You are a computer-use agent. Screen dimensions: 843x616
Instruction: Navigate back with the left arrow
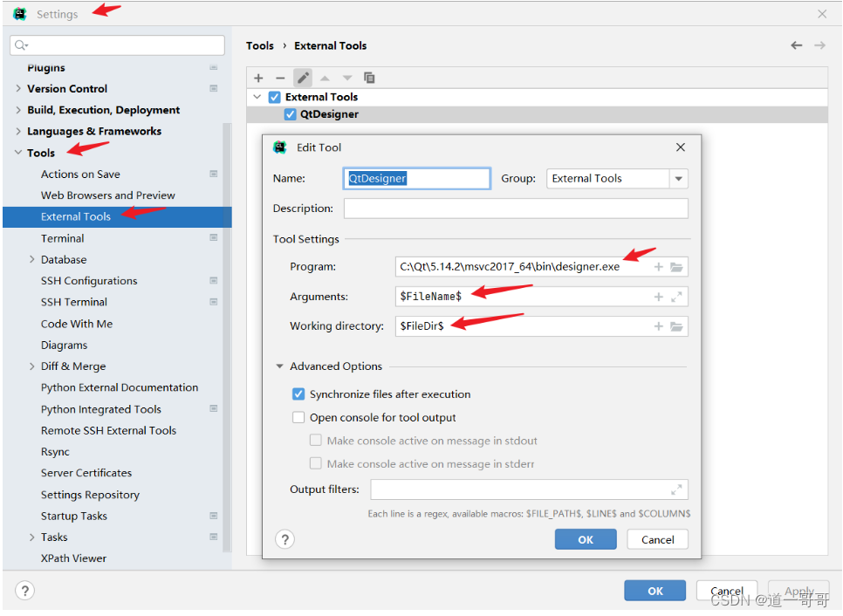click(x=796, y=45)
